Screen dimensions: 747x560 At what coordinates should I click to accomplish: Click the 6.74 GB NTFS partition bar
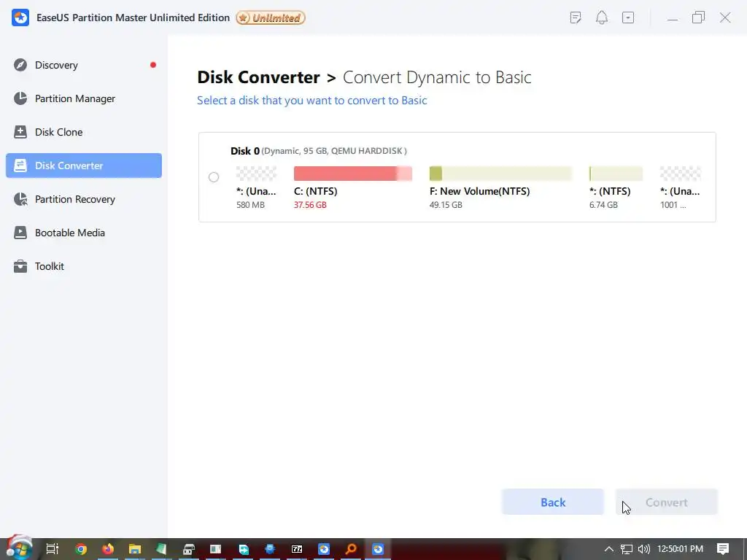coord(616,174)
